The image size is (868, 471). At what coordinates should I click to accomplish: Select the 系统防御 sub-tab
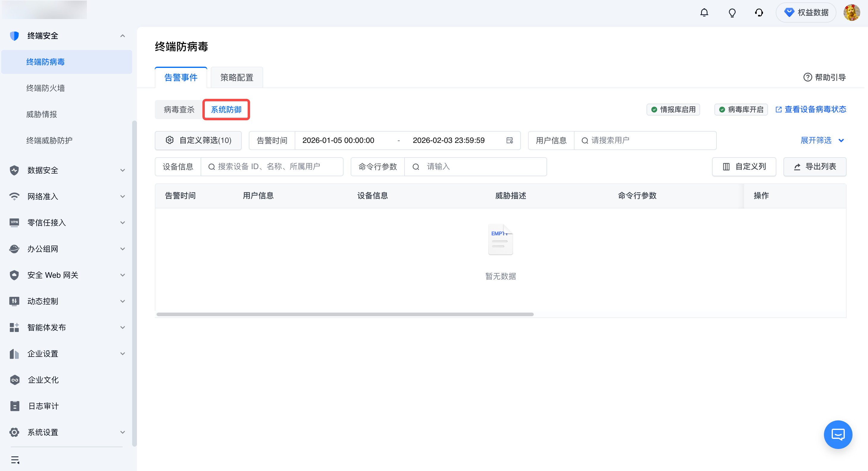point(226,110)
